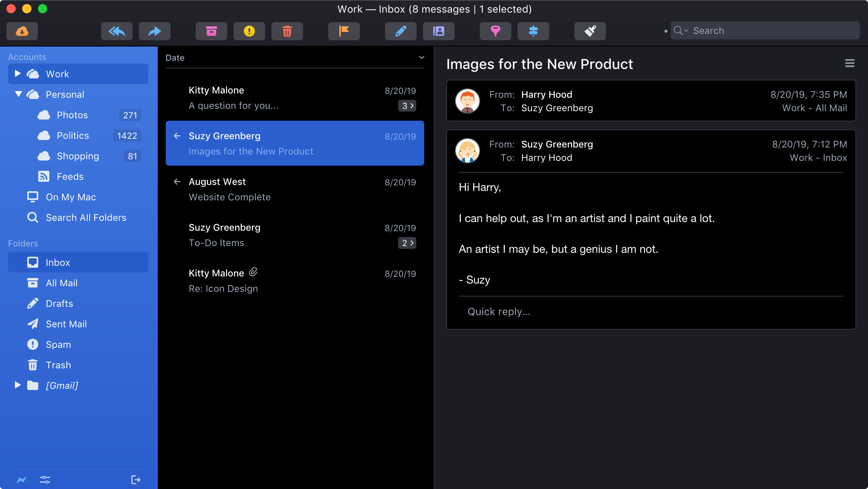Open the Sent Mail folder

pyautogui.click(x=66, y=324)
